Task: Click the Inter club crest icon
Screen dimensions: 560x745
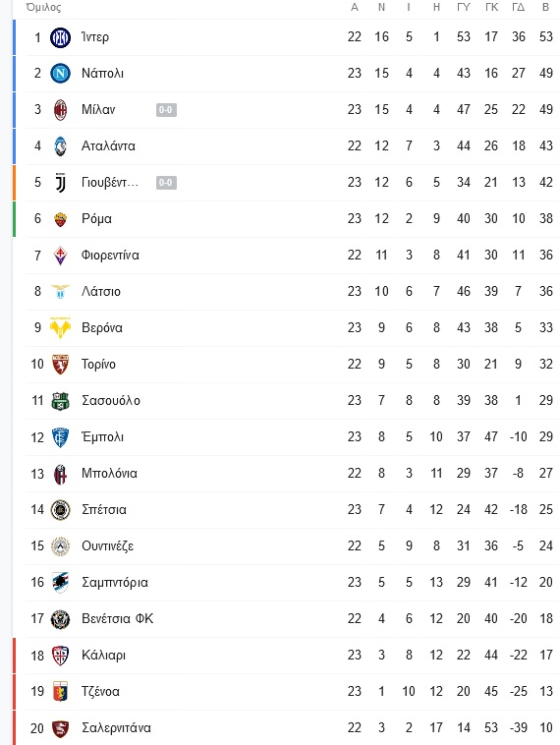Action: point(60,37)
